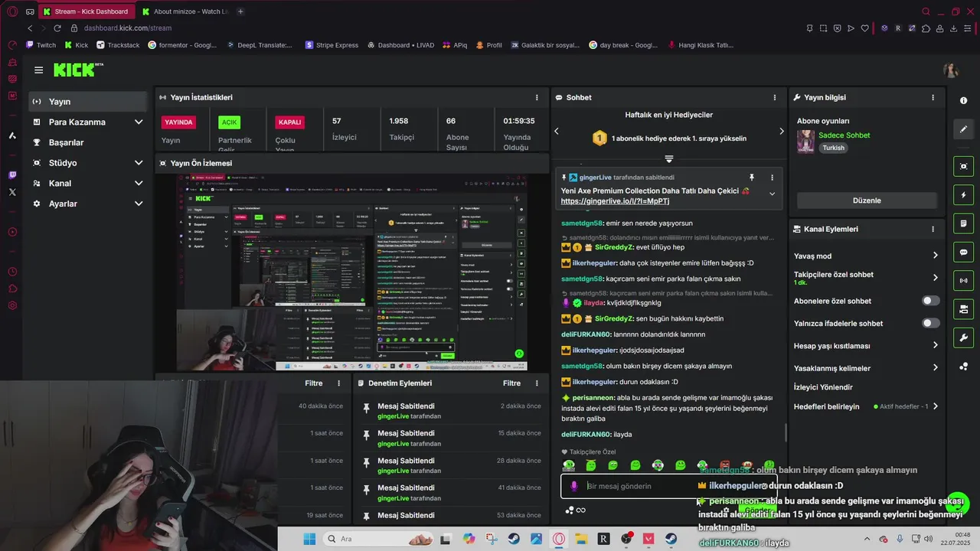Open the gingerlive.io pinned link

tap(615, 201)
